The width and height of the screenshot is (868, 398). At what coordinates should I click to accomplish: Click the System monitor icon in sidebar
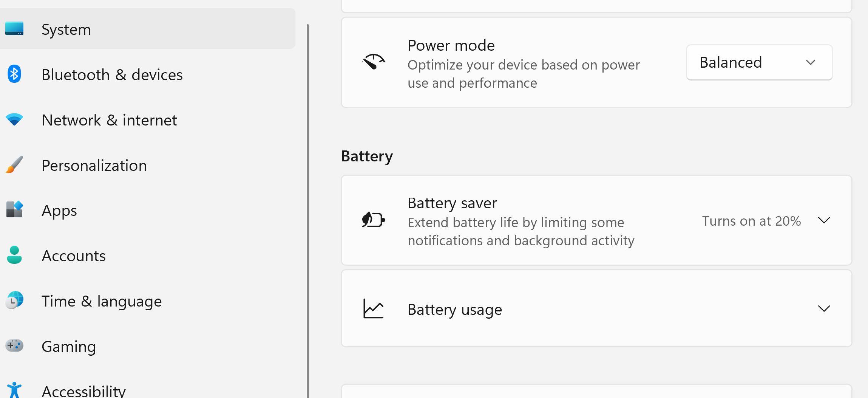pos(14,29)
